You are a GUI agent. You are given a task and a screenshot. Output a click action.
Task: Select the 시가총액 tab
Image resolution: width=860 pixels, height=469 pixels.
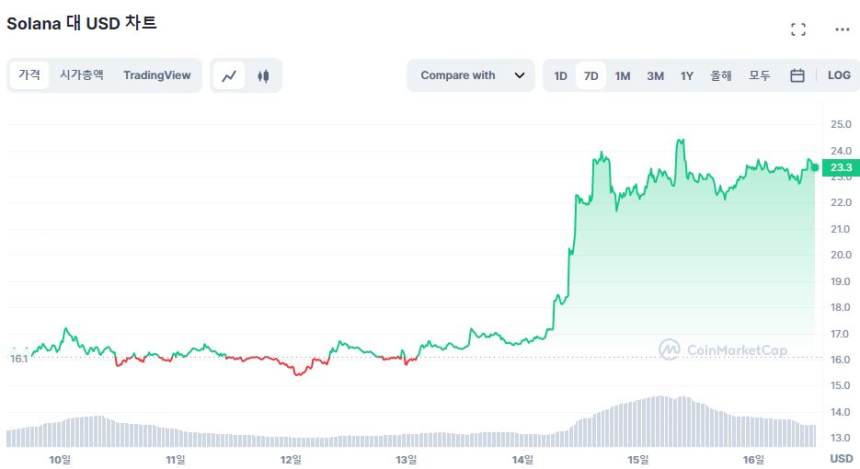pyautogui.click(x=81, y=75)
